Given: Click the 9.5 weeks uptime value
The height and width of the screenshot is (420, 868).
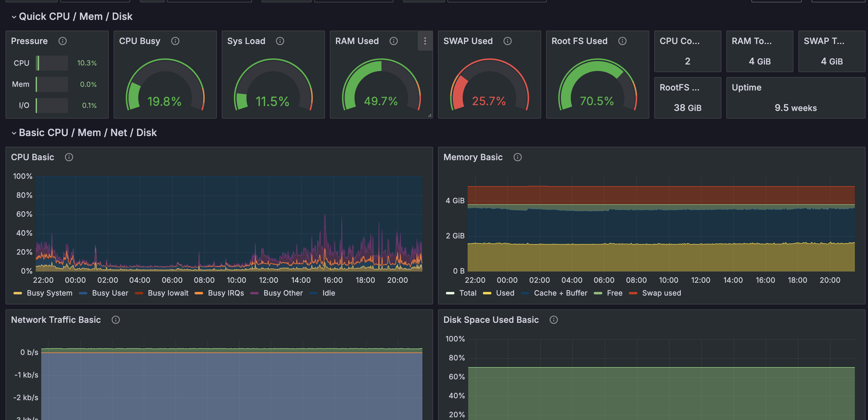Looking at the screenshot, I should click(796, 108).
